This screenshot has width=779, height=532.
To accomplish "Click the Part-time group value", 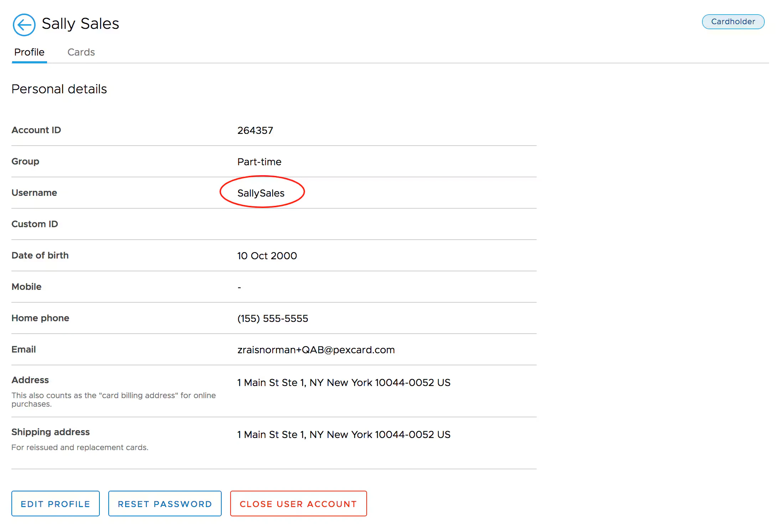I will click(259, 162).
